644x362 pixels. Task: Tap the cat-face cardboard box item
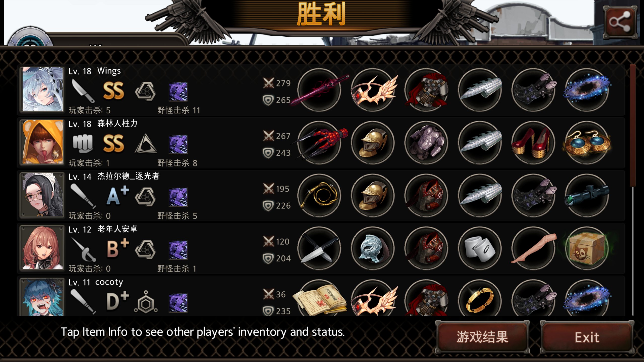[x=587, y=248]
